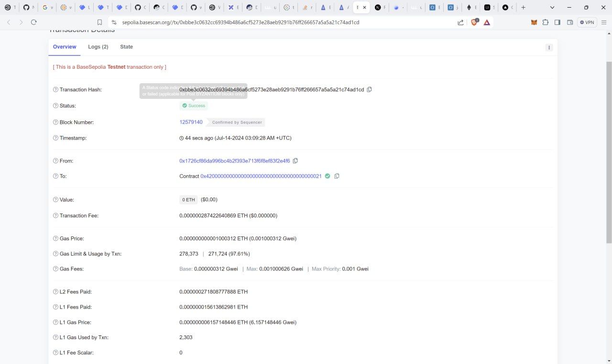
Task: Click the VPN button
Action: coord(587,22)
